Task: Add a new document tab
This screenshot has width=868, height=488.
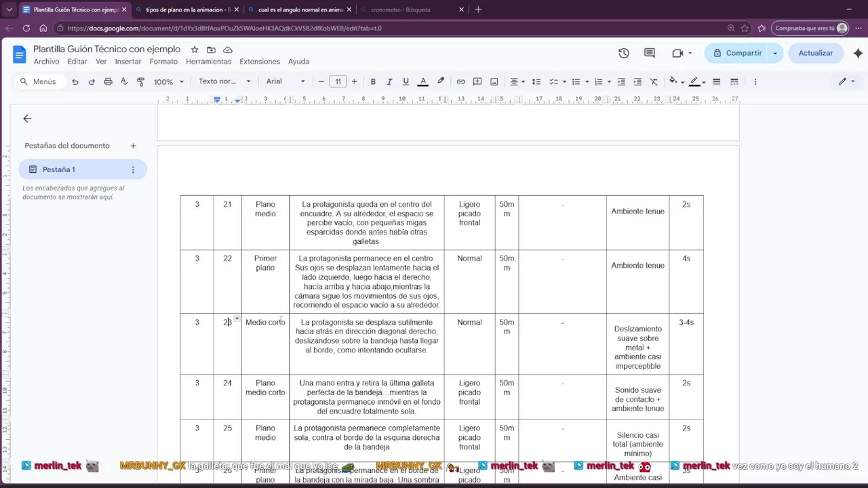Action: [133, 146]
